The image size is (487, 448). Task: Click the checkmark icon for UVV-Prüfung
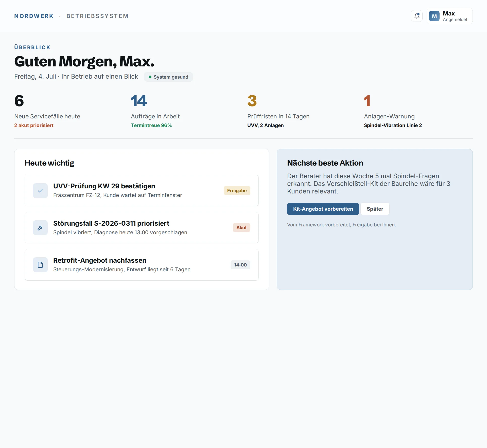(x=40, y=191)
